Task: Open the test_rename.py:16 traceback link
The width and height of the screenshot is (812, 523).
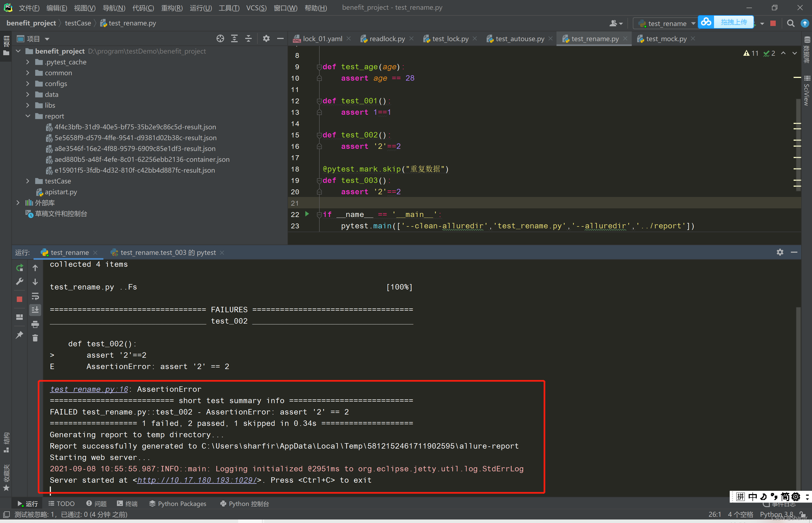Action: [x=89, y=389]
